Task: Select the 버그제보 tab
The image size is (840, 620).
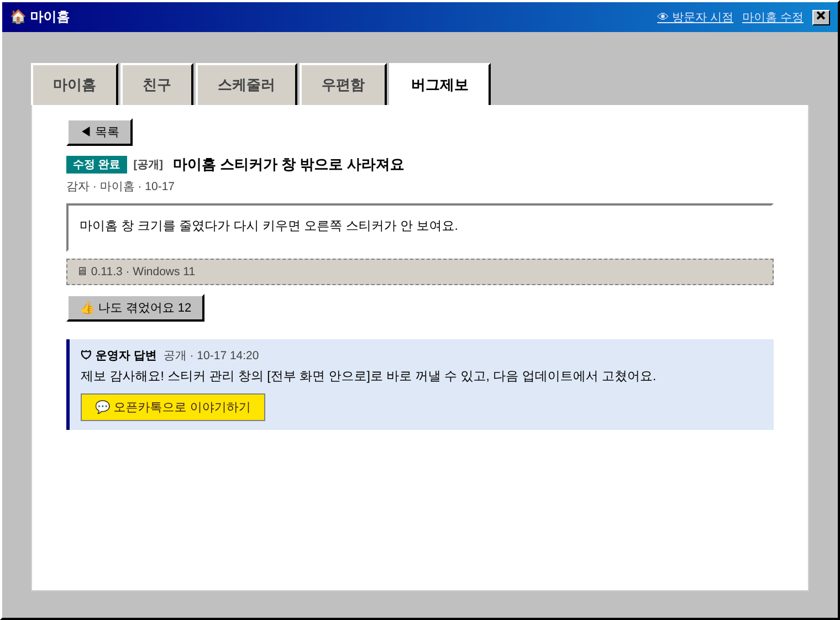Action: pyautogui.click(x=439, y=85)
